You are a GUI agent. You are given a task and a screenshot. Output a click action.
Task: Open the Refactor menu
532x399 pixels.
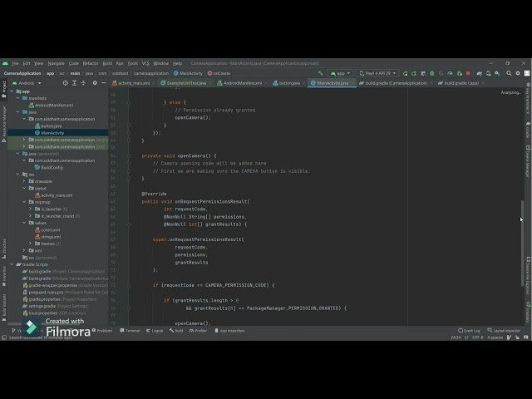[x=91, y=63]
